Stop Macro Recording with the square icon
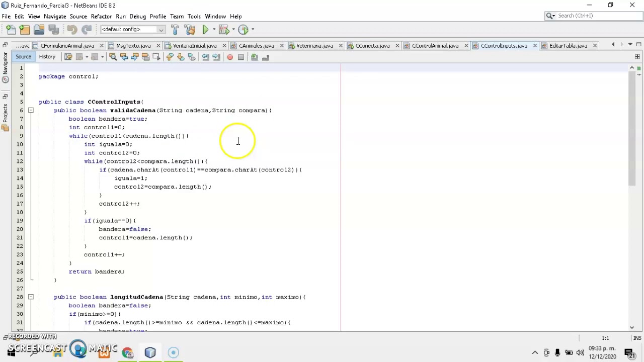 [241, 57]
